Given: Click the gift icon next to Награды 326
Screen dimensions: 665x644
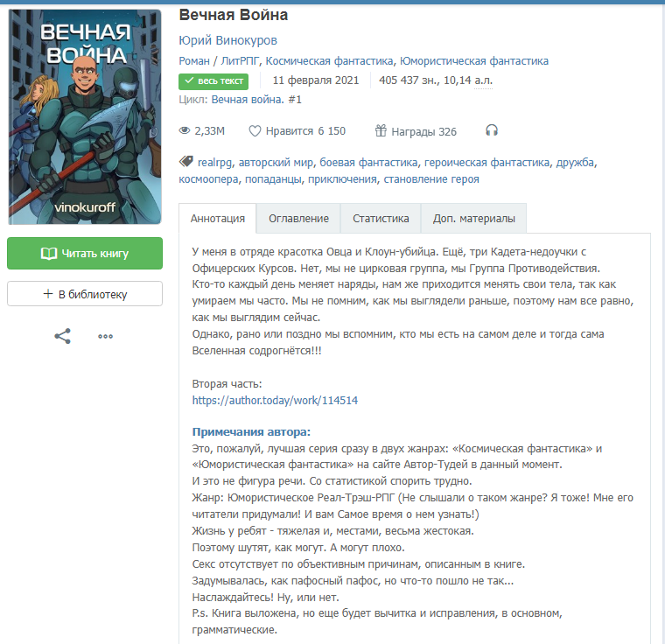Looking at the screenshot, I should (x=381, y=130).
